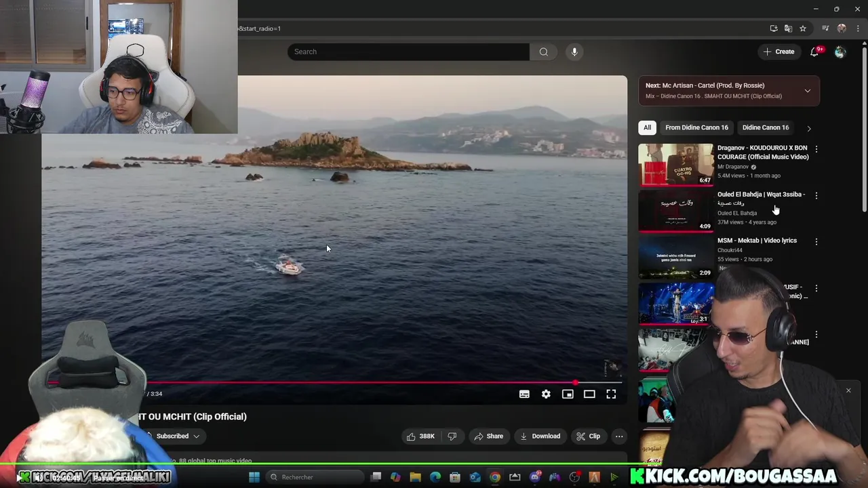Download the video
This screenshot has height=488, width=868.
point(540,436)
